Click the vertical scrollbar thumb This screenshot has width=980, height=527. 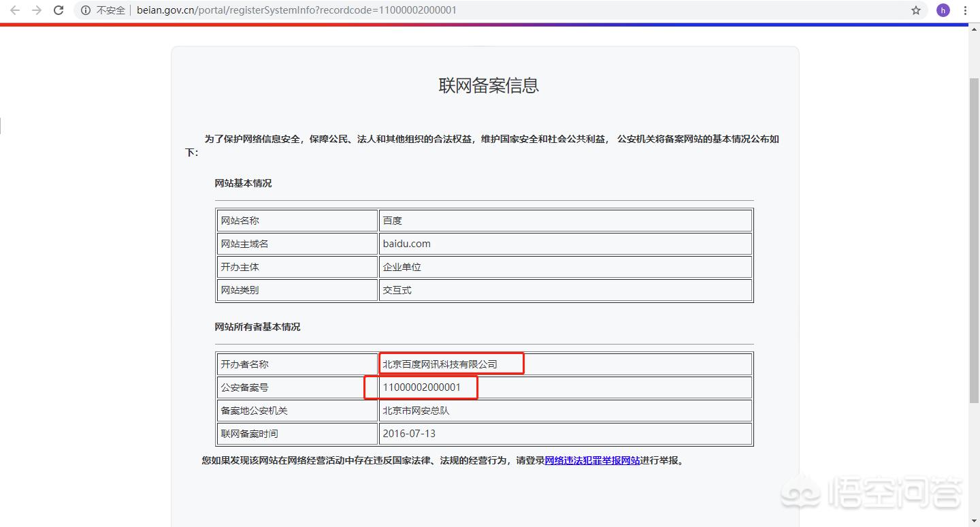[x=974, y=241]
